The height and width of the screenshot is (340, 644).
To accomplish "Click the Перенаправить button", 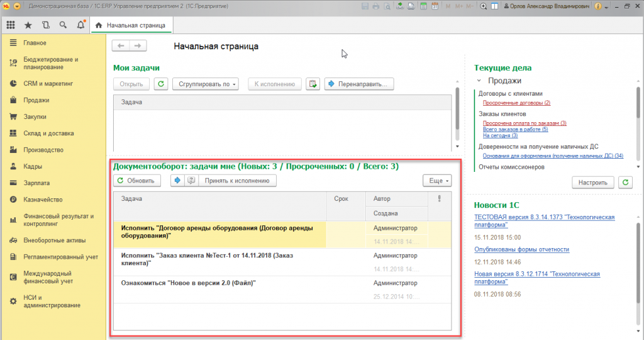I will (x=359, y=84).
